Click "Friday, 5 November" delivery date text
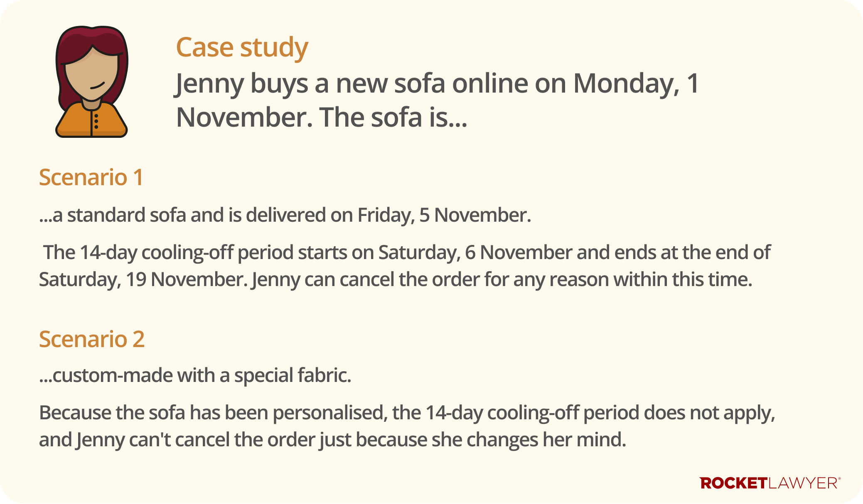Screen dimensions: 863x504 [x=444, y=215]
